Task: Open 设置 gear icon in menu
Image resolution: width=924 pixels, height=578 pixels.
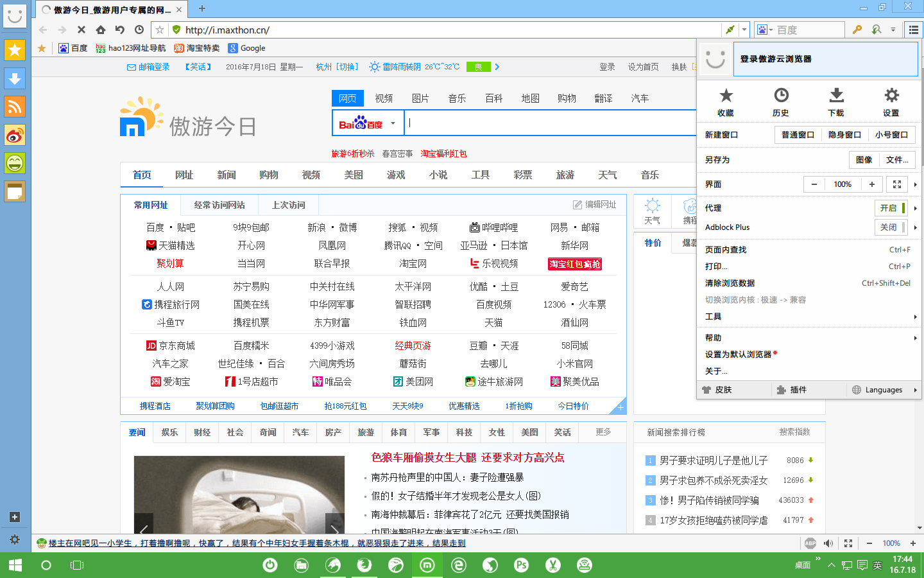Action: 891,102
